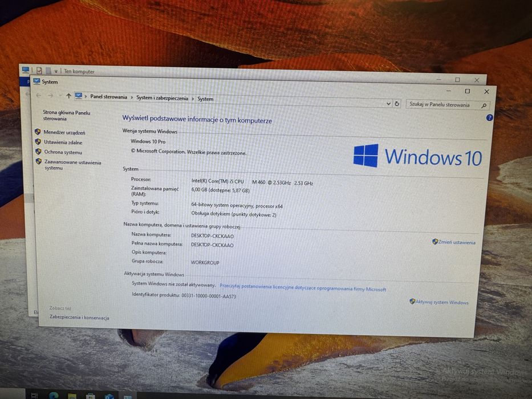
Task: Open Outlook mail icon on taskbar
Action: click(x=109, y=396)
